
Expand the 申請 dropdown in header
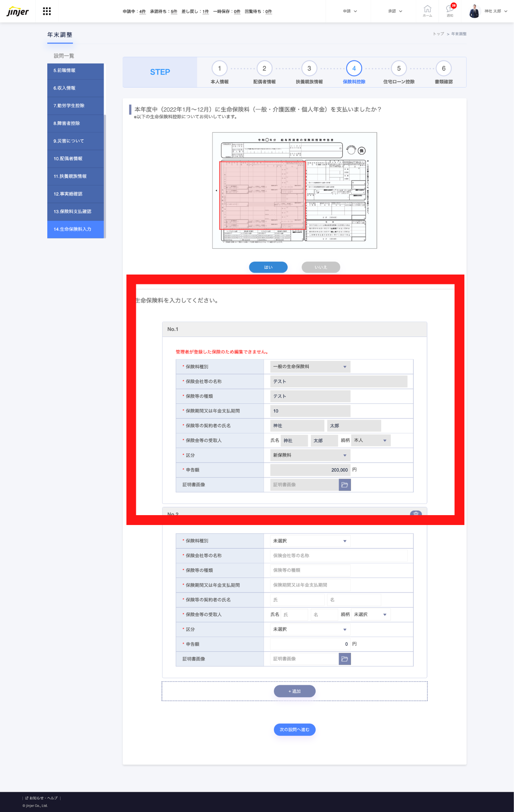pyautogui.click(x=350, y=11)
